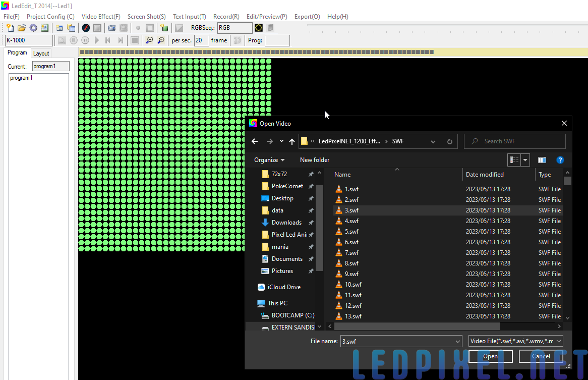Image resolution: width=588 pixels, height=380 pixels.
Task: Open project via the folder toolbar icon
Action: click(x=22, y=28)
